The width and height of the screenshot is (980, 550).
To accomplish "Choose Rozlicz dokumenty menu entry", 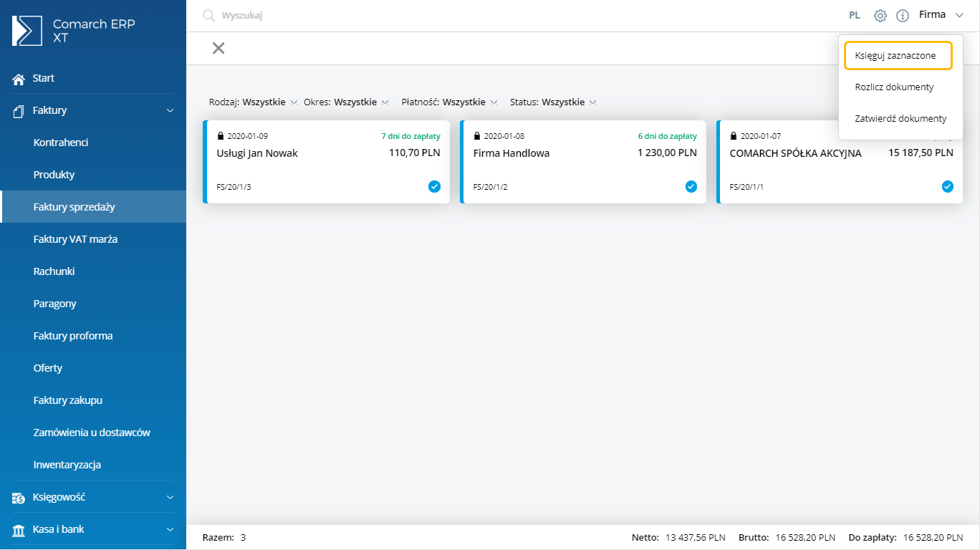I will pos(894,87).
